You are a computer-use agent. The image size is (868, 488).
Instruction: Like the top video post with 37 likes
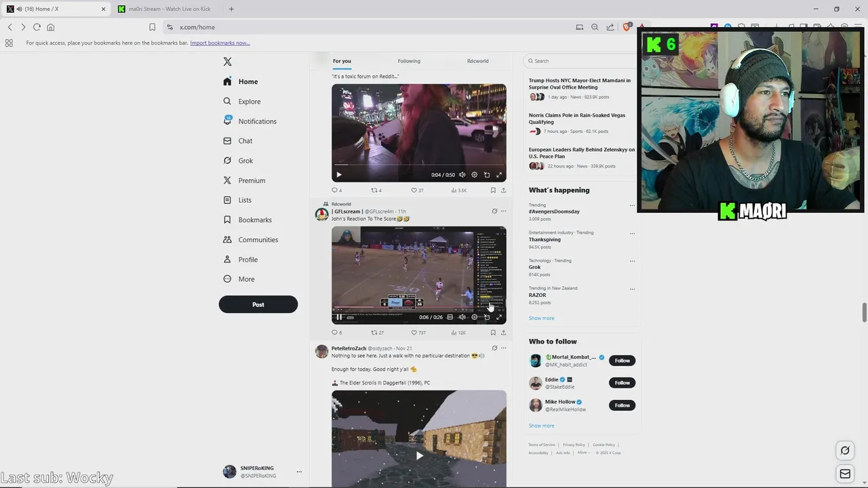tap(417, 190)
